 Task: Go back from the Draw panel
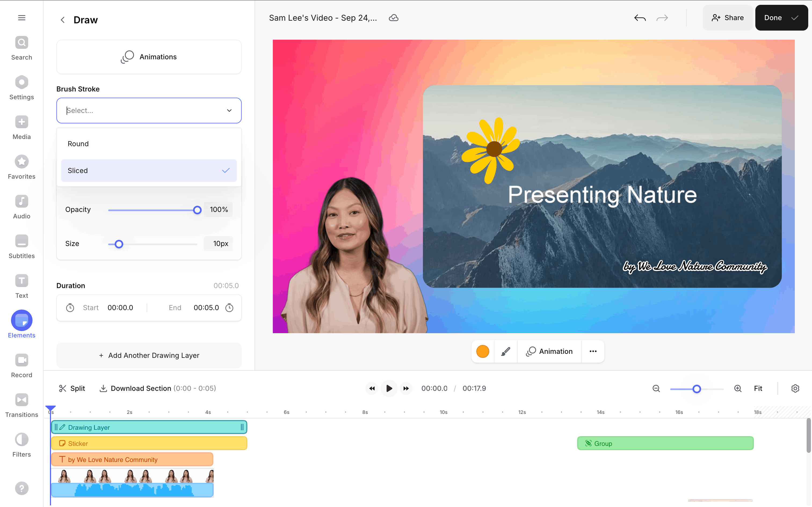pos(63,20)
